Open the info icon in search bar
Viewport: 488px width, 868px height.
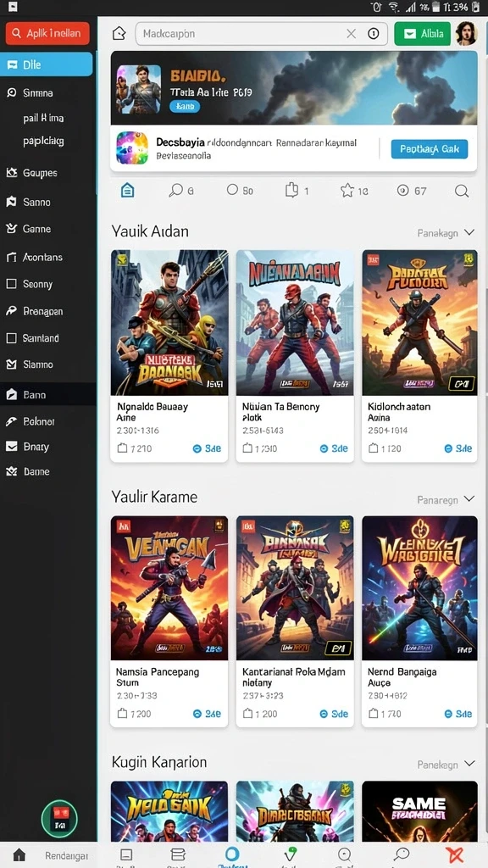[x=374, y=34]
